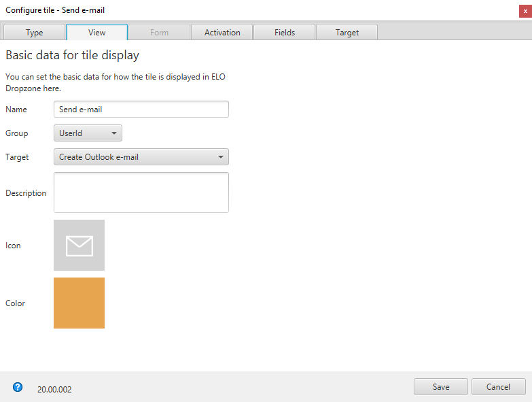The image size is (532, 402).
Task: Open the Activation tab
Action: coord(222,33)
